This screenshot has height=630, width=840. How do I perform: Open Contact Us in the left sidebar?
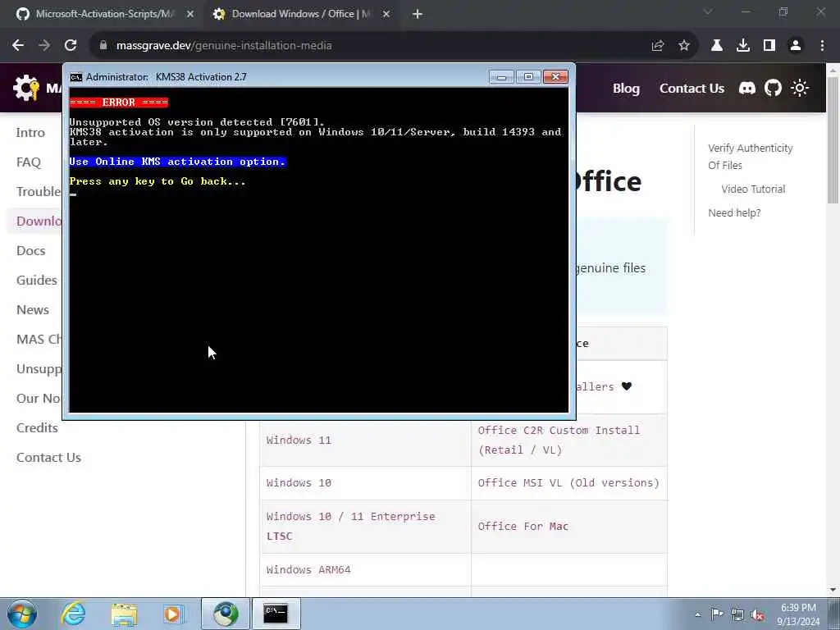click(48, 458)
